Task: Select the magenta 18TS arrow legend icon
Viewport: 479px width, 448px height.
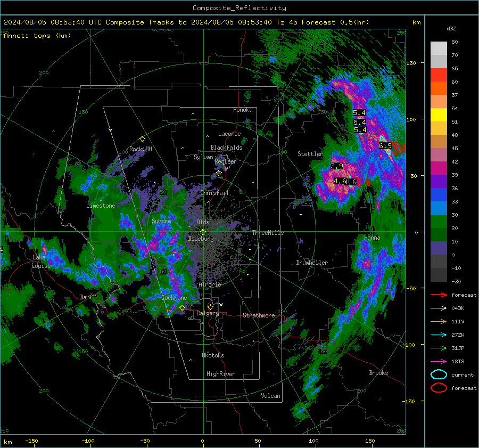Action: (x=439, y=362)
